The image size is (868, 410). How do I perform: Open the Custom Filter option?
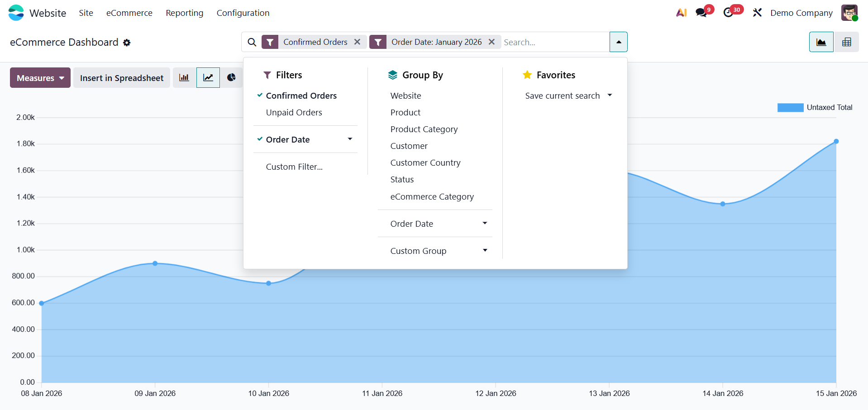pyautogui.click(x=294, y=167)
